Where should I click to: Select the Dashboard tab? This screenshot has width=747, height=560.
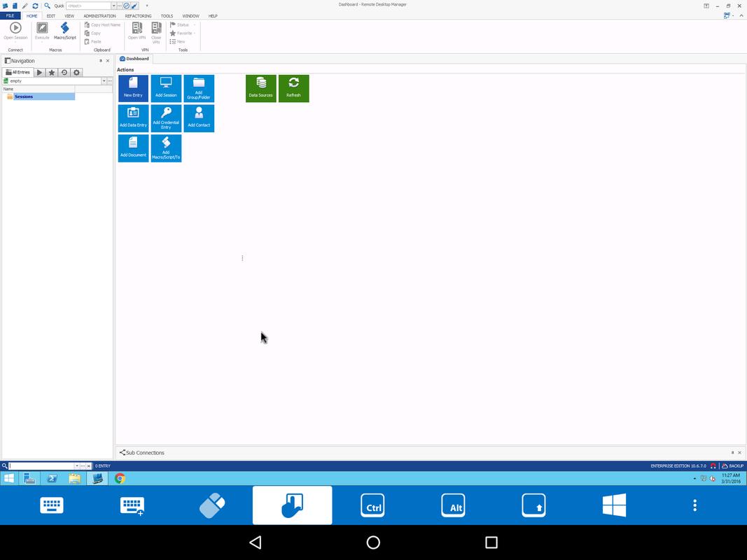tap(134, 59)
